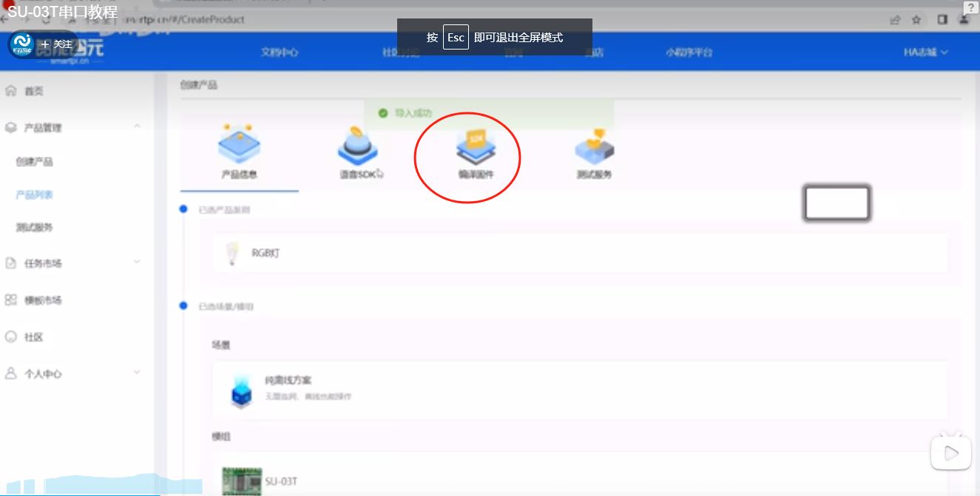Open 产品列表 in the sidebar
The height and width of the screenshot is (496, 980).
(34, 195)
